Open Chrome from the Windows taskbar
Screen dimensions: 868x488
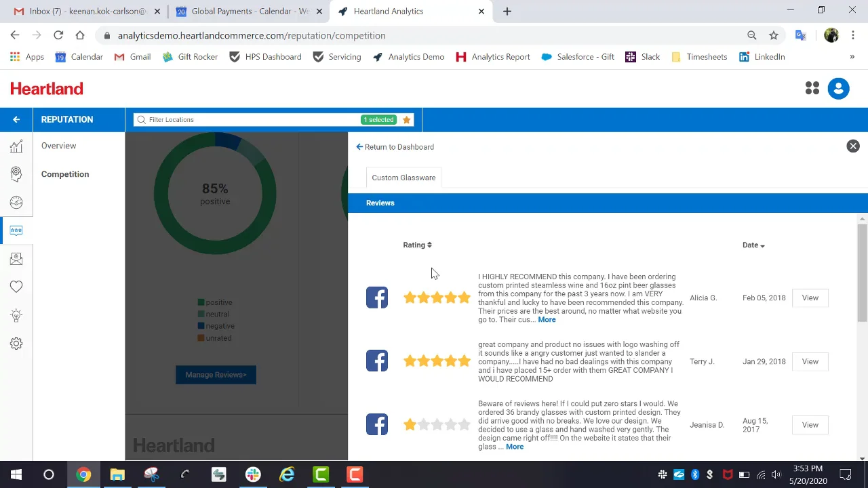[x=83, y=474]
